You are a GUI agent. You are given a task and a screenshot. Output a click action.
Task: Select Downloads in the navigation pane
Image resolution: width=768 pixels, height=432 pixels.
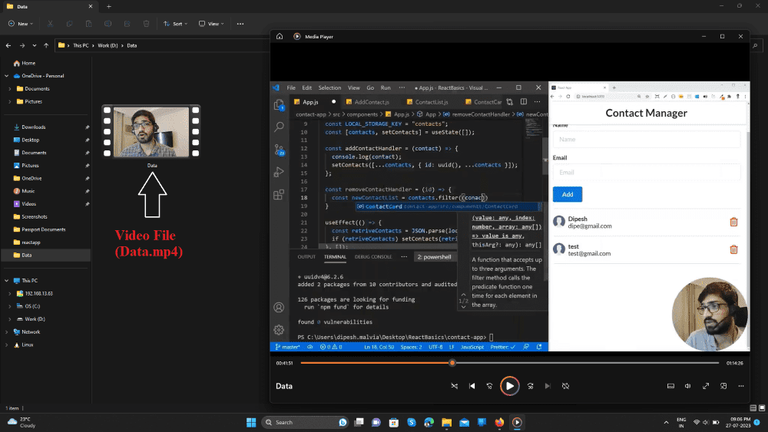33,127
